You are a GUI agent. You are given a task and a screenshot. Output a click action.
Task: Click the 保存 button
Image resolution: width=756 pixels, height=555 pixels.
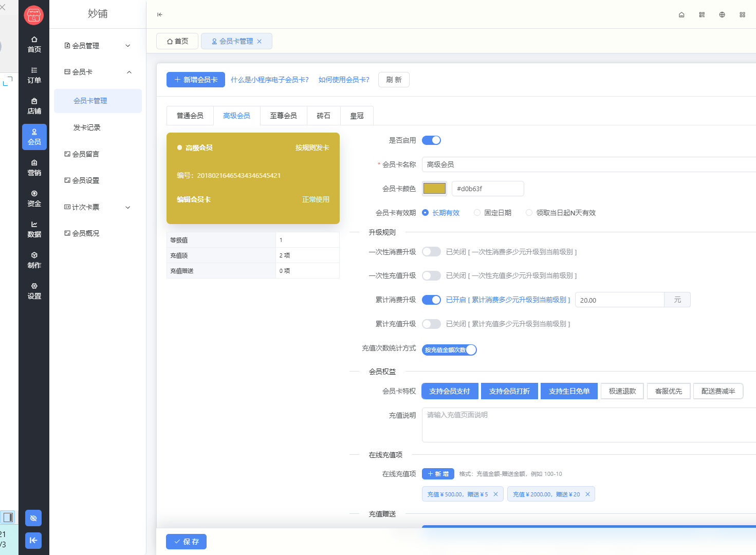point(186,542)
